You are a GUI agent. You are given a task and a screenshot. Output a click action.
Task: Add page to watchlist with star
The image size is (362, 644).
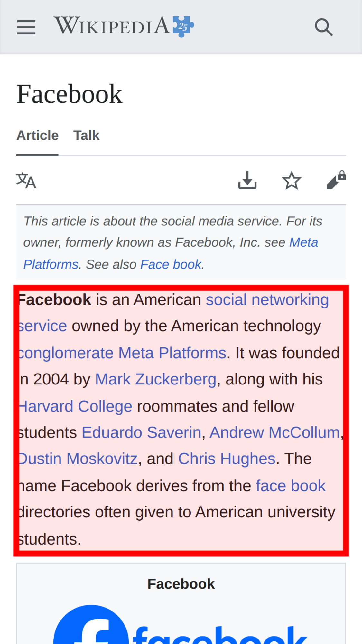(292, 180)
